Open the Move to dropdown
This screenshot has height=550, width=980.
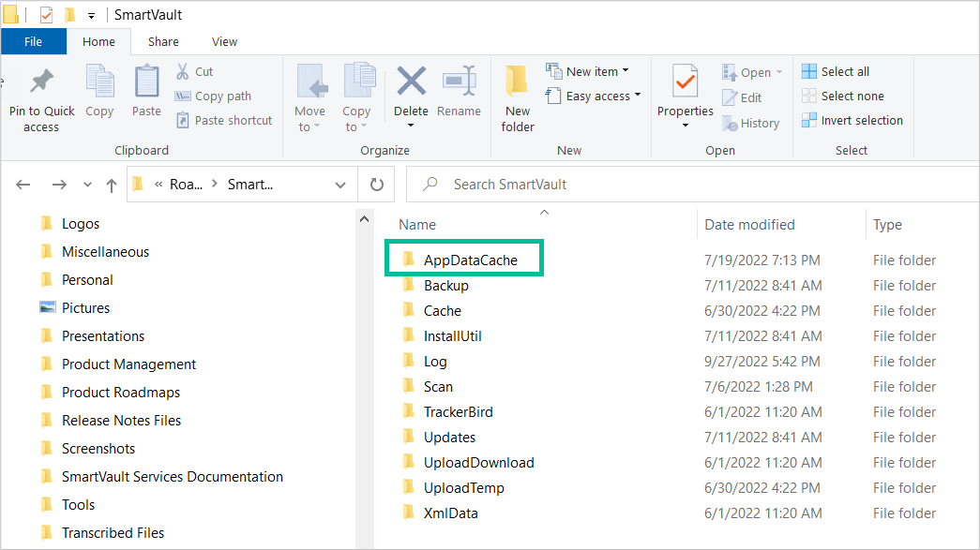click(309, 98)
